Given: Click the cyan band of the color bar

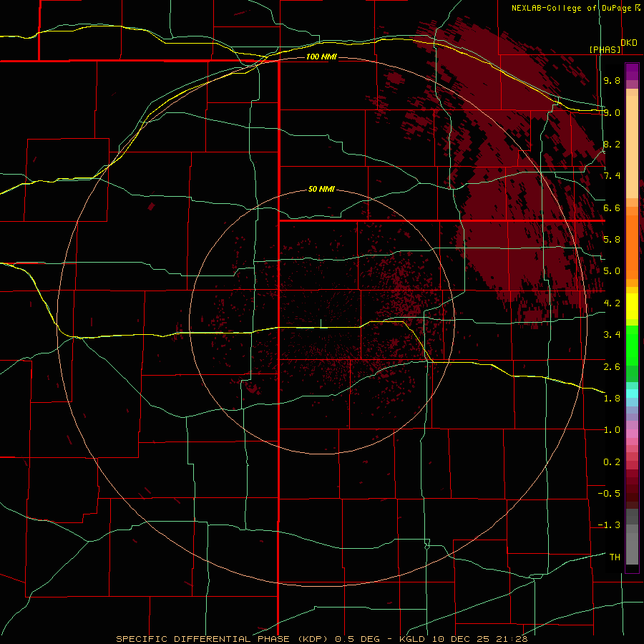Looking at the screenshot, I should click(632, 394).
